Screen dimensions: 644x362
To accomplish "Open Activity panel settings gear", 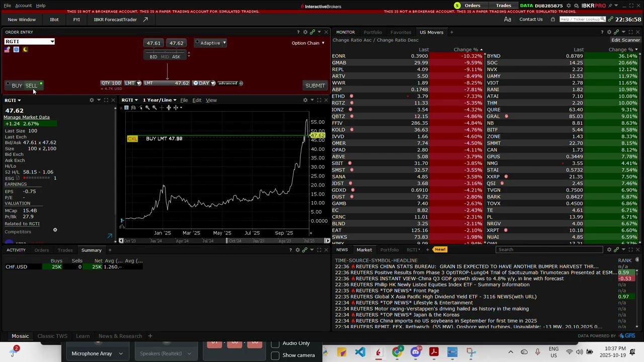I will click(x=297, y=250).
